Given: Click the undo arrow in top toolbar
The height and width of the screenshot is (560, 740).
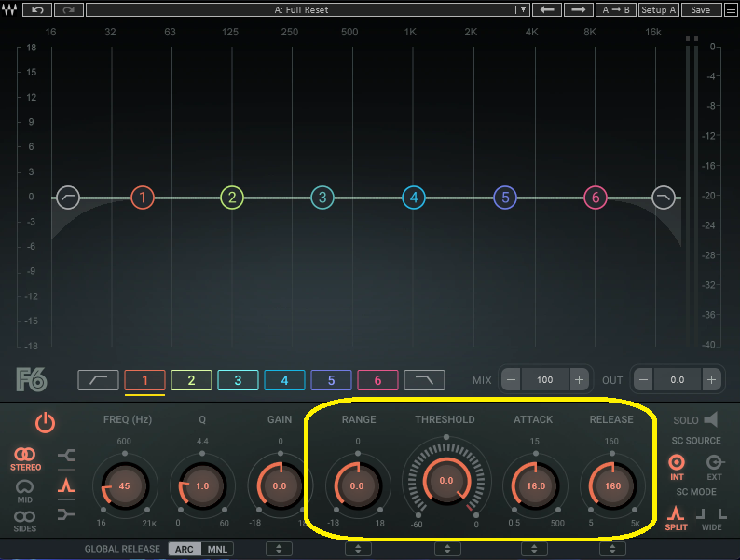Looking at the screenshot, I should (x=37, y=9).
